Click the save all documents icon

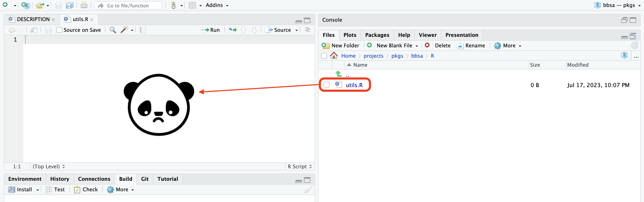pyautogui.click(x=69, y=5)
